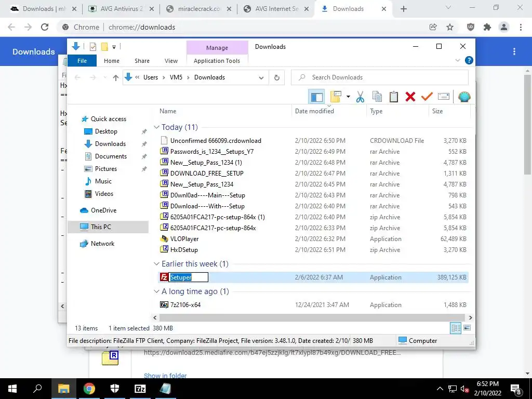532x399 pixels.
Task: Select the D0wnl0ad----Main---Setup archive
Action: [x=207, y=195]
